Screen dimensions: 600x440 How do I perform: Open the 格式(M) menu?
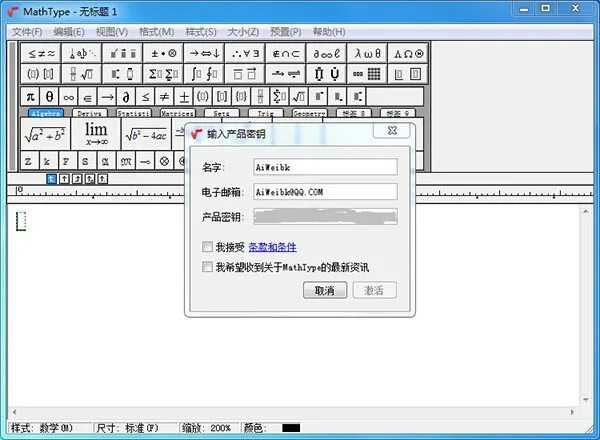tap(157, 32)
